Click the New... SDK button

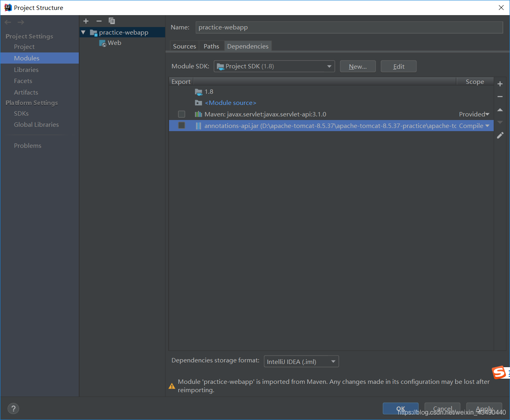pyautogui.click(x=358, y=66)
